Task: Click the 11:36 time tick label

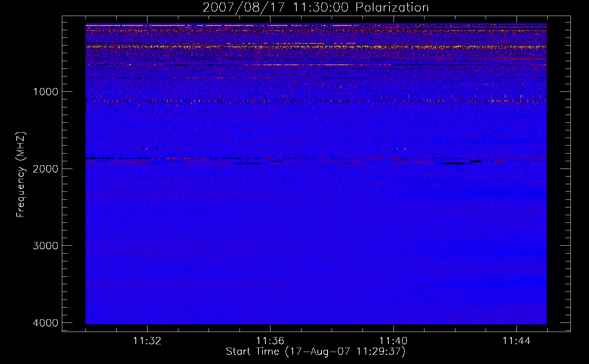Action: coord(270,341)
